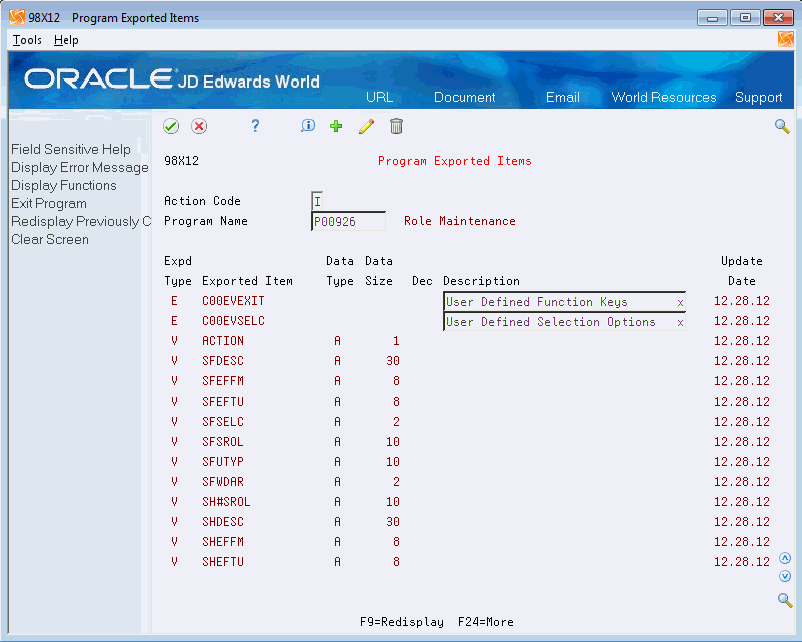The height and width of the screenshot is (642, 802).
Task: Click F9=Redisplay function key
Action: tap(402, 622)
